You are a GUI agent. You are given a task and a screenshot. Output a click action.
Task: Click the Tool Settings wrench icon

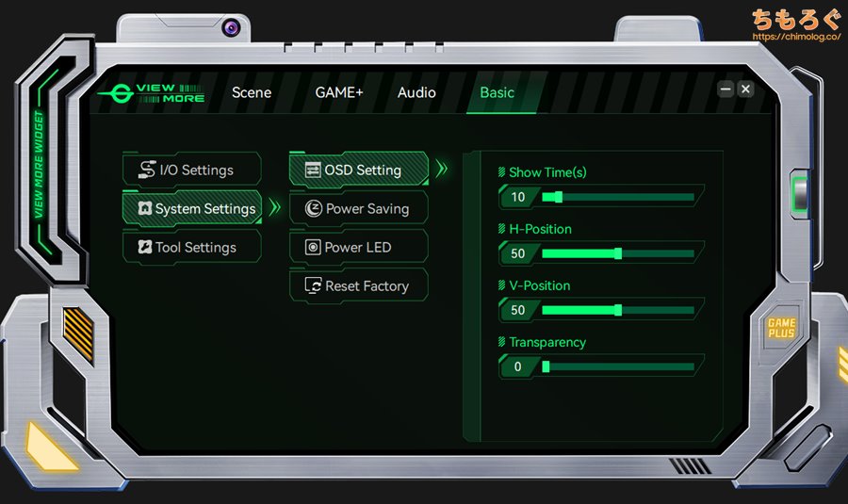click(x=145, y=248)
